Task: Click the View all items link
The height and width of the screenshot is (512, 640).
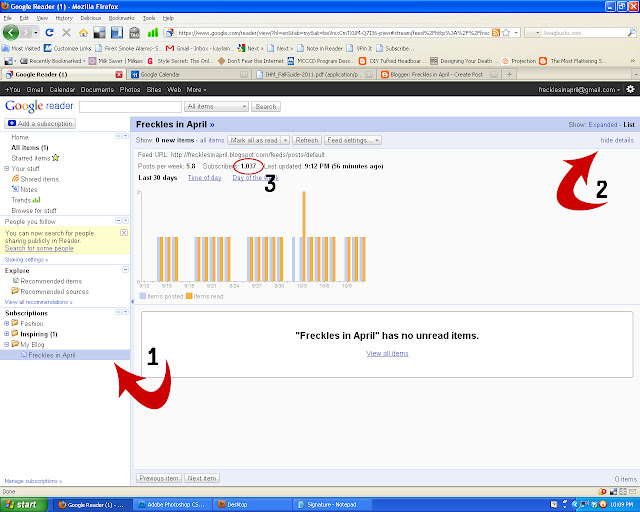Action: click(x=387, y=353)
